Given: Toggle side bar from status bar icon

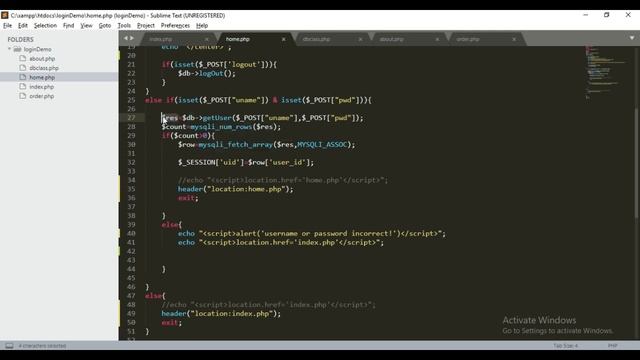Looking at the screenshot, I should click(x=9, y=346).
